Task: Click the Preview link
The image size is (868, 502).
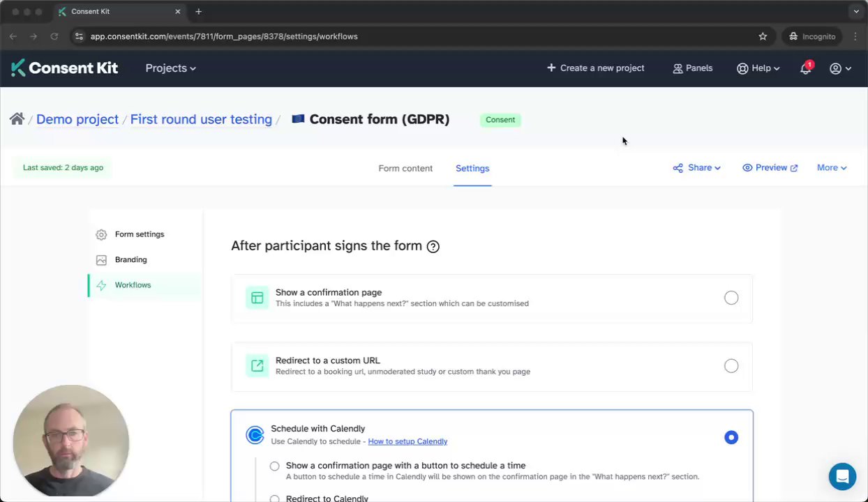Action: click(770, 168)
